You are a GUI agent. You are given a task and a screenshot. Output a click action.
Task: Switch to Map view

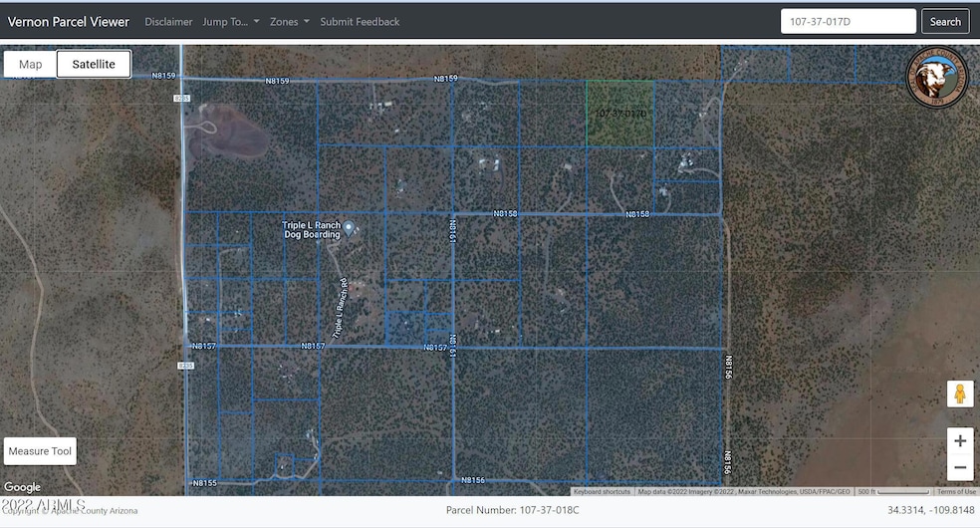[x=31, y=64]
